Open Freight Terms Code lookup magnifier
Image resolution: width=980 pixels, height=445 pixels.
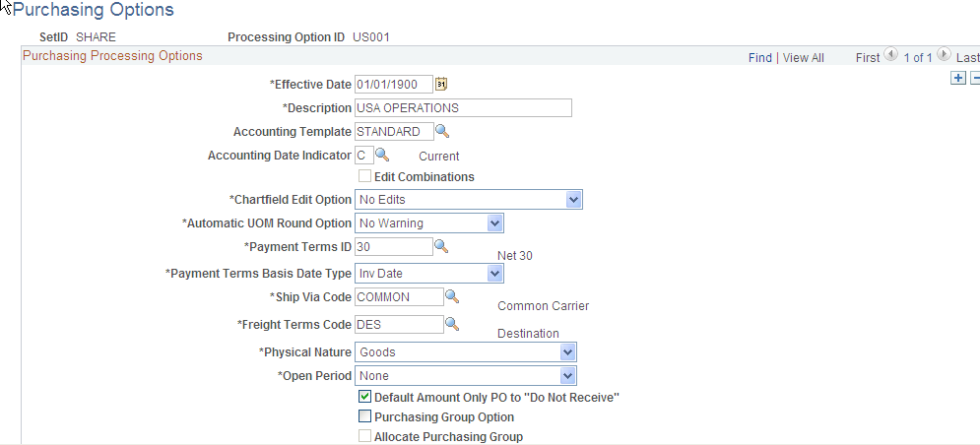pos(452,324)
